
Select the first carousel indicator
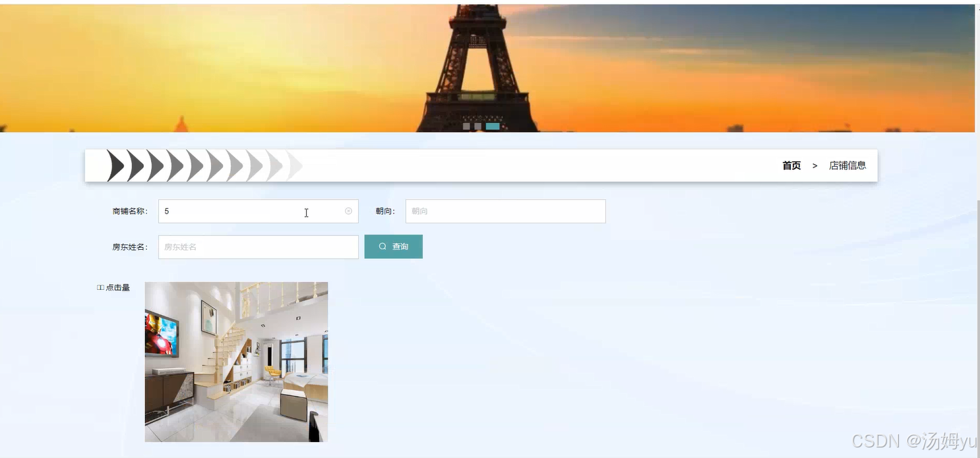[466, 126]
